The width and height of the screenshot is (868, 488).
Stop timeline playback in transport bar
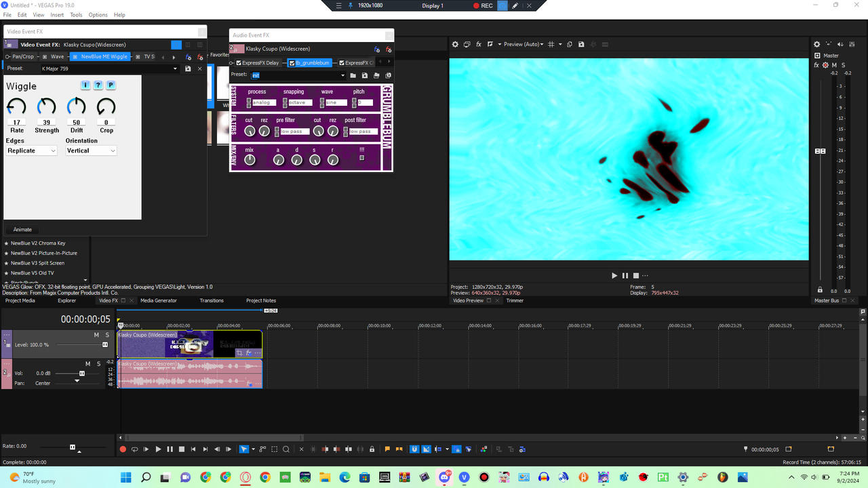pos(182,449)
